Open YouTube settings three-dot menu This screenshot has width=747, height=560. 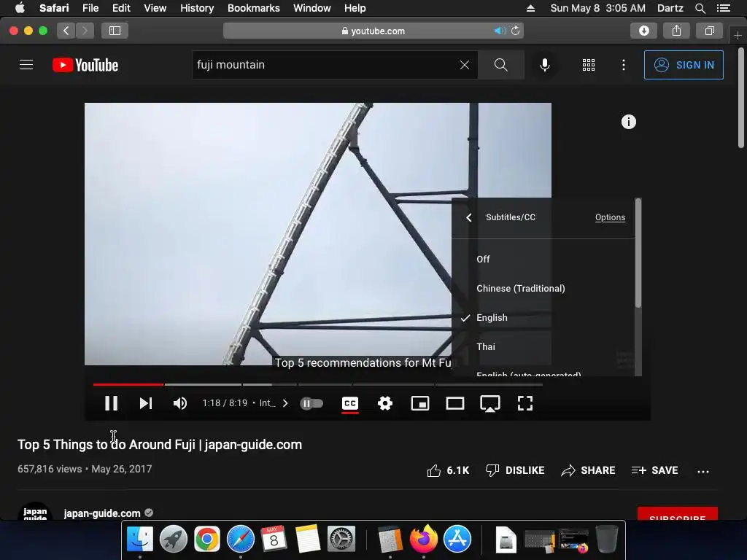[623, 65]
